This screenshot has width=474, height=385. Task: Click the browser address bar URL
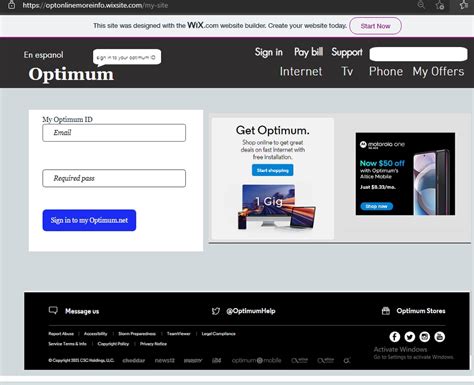tap(95, 5)
